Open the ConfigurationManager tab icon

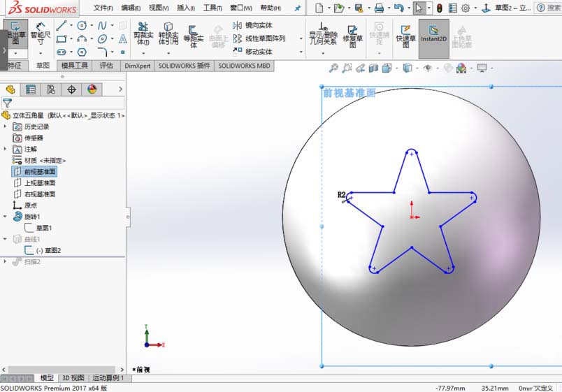tap(51, 89)
